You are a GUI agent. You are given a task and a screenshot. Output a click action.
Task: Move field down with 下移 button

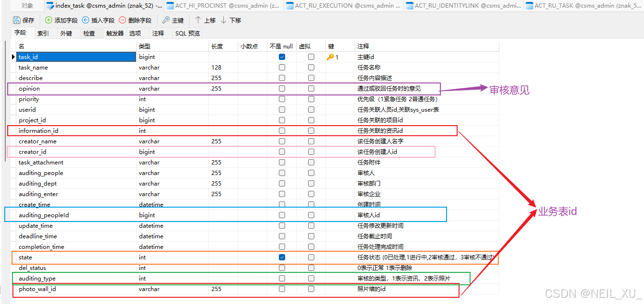(230, 20)
